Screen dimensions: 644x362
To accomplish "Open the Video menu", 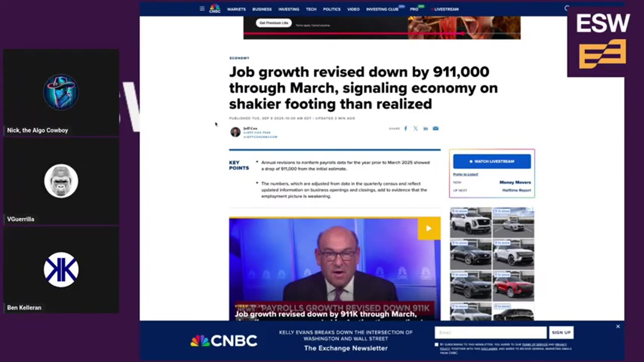I will (x=353, y=9).
